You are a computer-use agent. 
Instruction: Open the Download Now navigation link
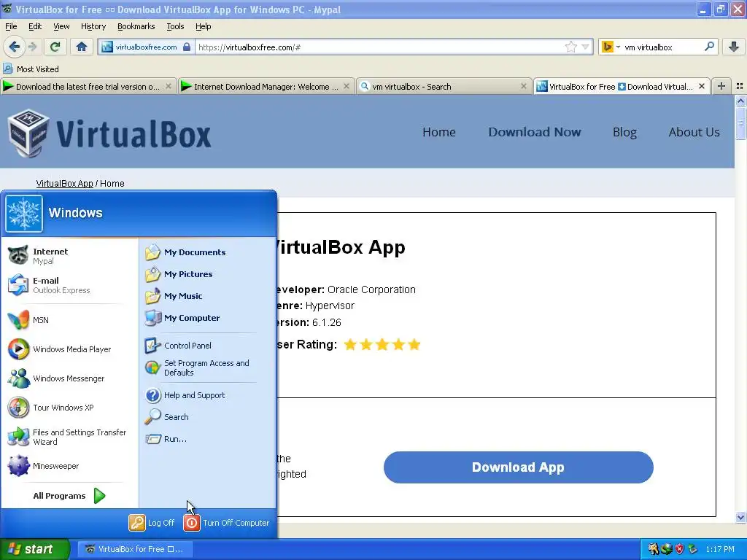535,132
